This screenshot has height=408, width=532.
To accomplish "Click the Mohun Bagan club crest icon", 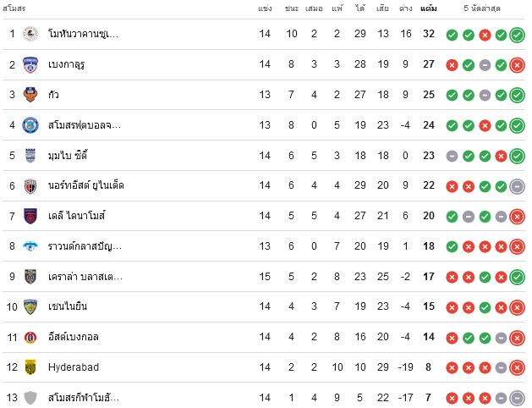I will coord(30,34).
